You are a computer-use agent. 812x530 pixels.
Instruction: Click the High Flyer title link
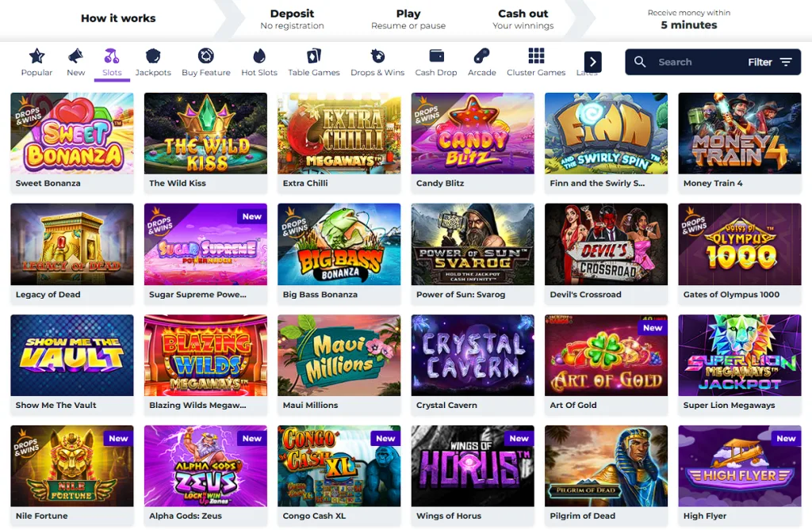point(704,516)
